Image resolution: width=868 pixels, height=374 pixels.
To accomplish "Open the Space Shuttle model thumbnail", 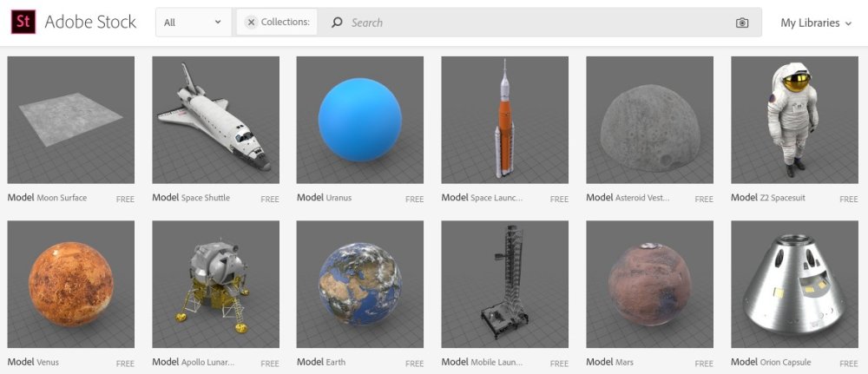I will point(215,120).
